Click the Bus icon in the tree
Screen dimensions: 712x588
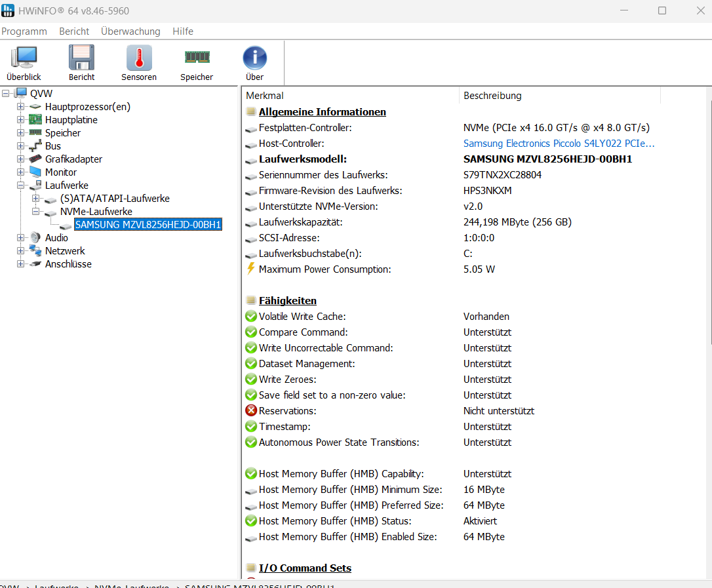(35, 146)
